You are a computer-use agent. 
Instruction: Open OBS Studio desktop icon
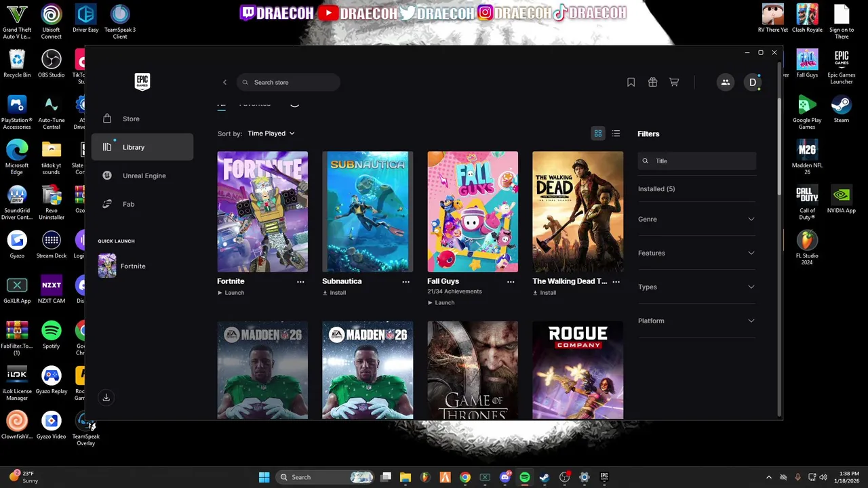[51, 64]
